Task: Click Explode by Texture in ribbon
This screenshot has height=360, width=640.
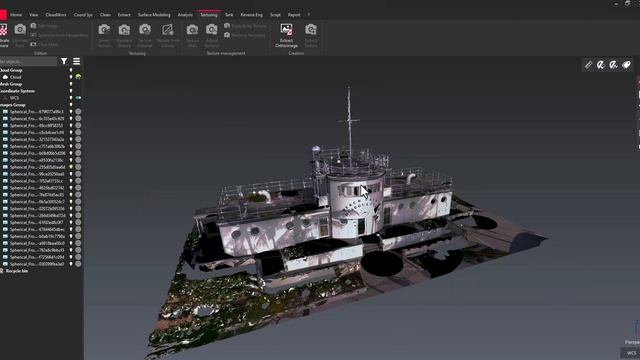Action: 245,26
